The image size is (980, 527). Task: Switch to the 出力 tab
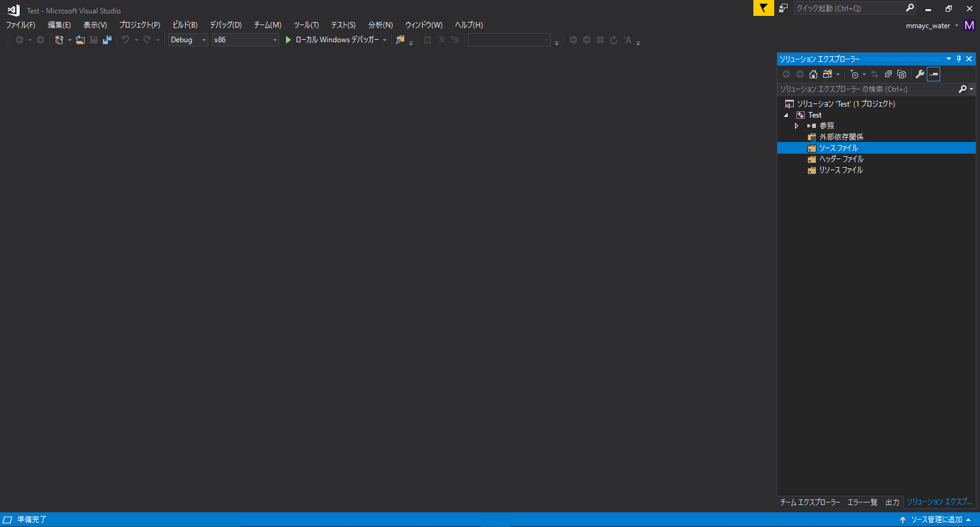892,503
